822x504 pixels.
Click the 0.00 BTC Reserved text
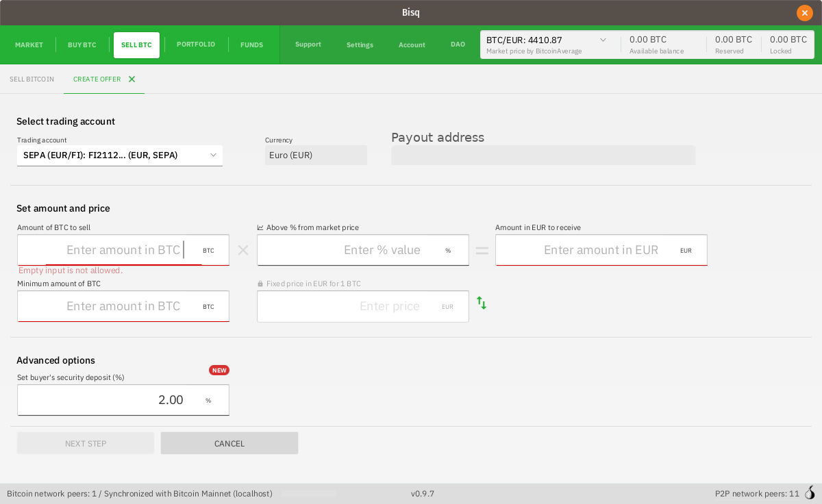click(734, 40)
